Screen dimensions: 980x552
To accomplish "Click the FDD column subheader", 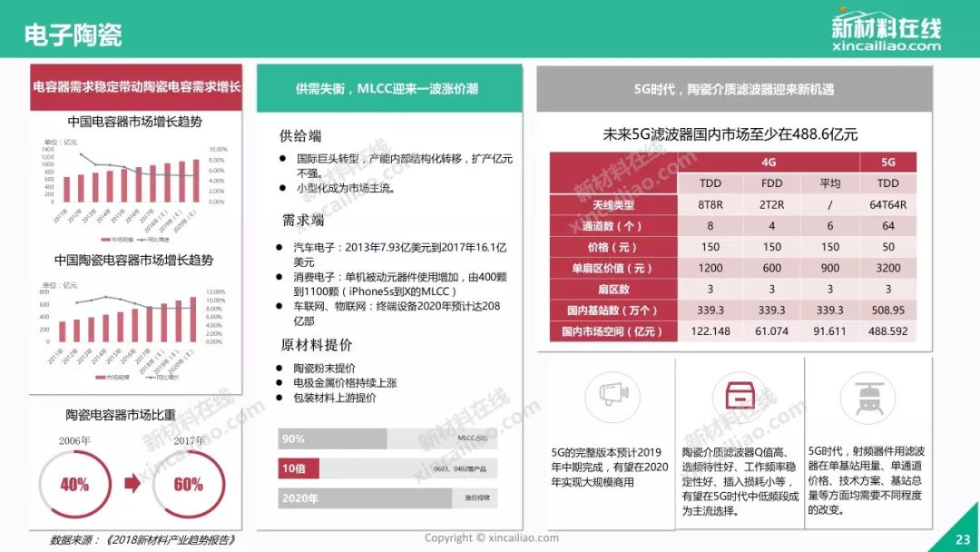I will (x=772, y=183).
